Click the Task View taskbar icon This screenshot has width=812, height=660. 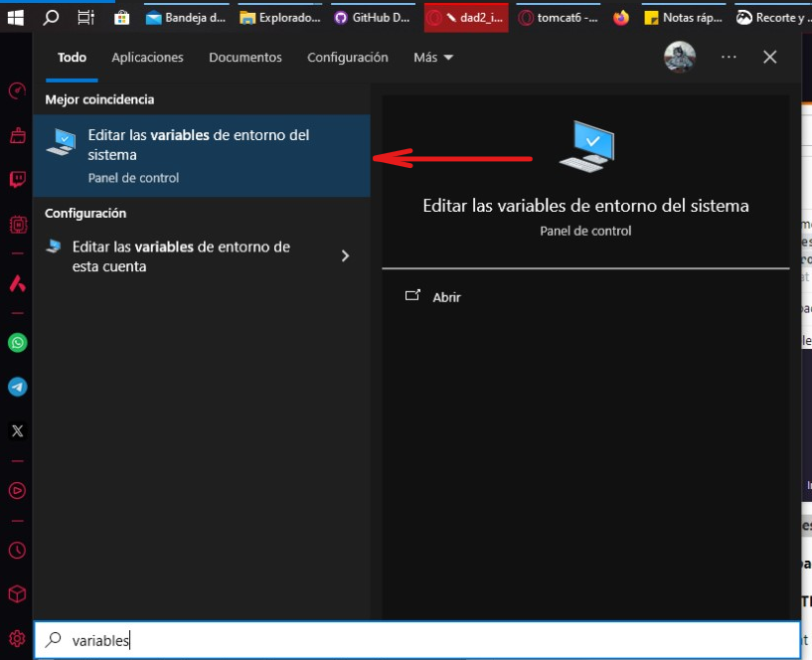coord(86,17)
